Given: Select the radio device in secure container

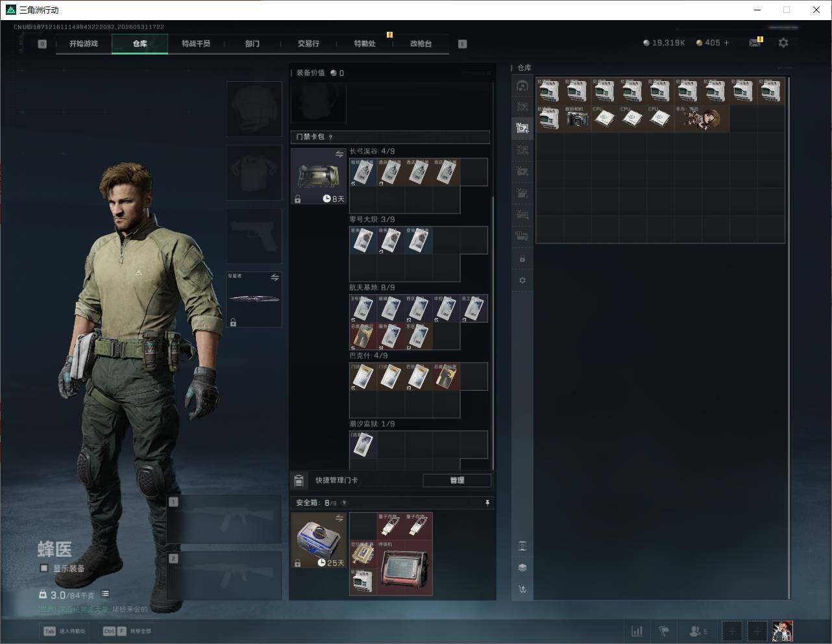Looking at the screenshot, I should (x=405, y=568).
